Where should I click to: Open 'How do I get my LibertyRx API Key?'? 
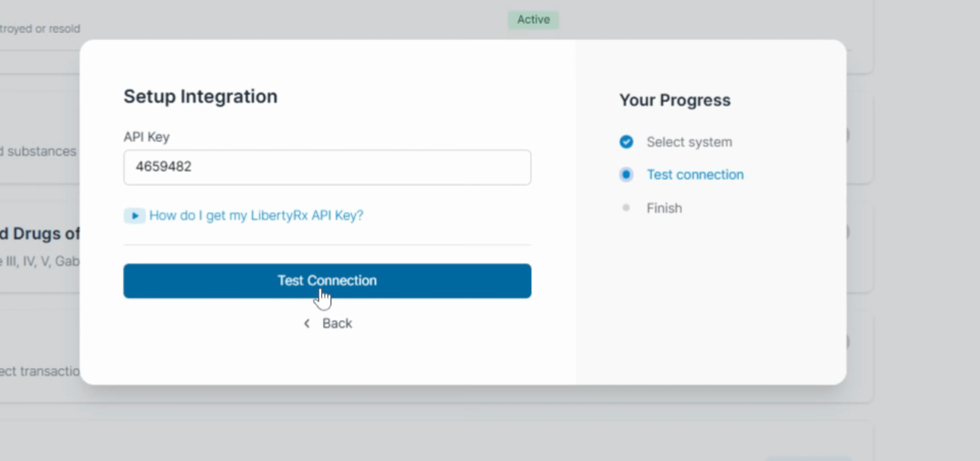pos(256,216)
